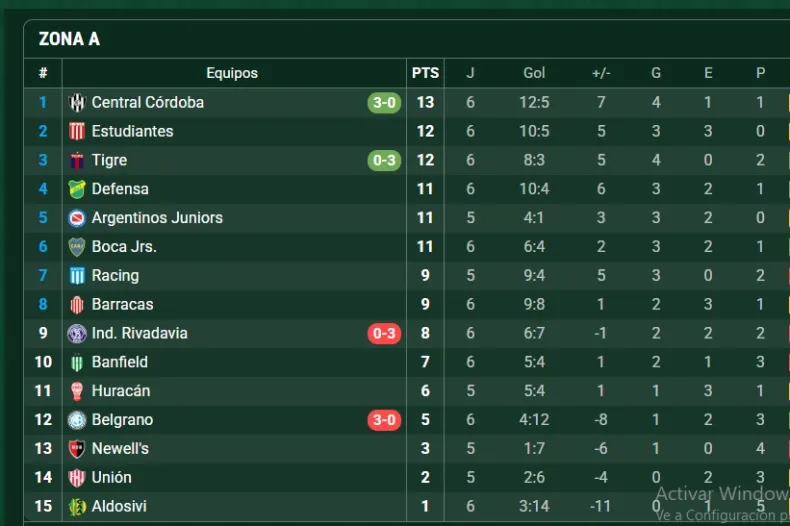Click the Huracán crest icon
Viewport: 790px width, 526px height.
click(x=77, y=391)
